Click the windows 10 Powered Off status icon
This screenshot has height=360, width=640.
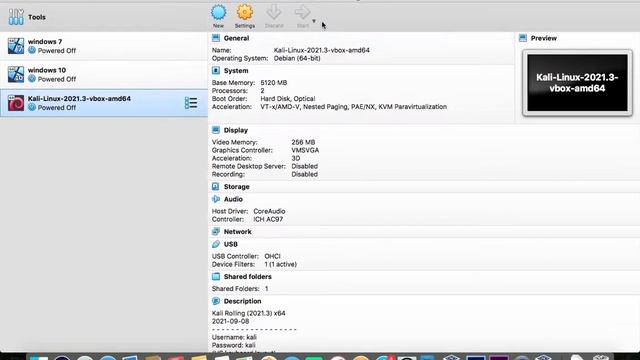(x=32, y=79)
